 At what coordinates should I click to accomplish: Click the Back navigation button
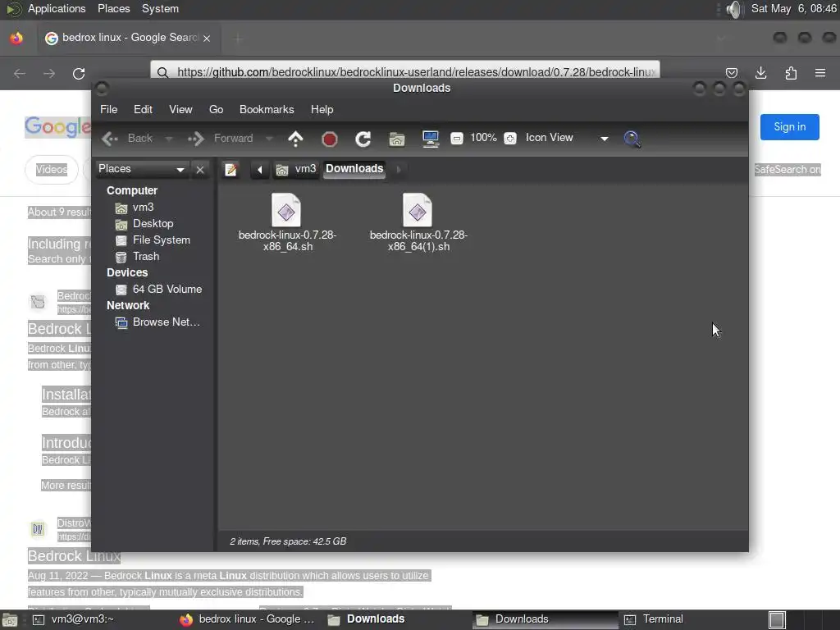click(x=127, y=139)
